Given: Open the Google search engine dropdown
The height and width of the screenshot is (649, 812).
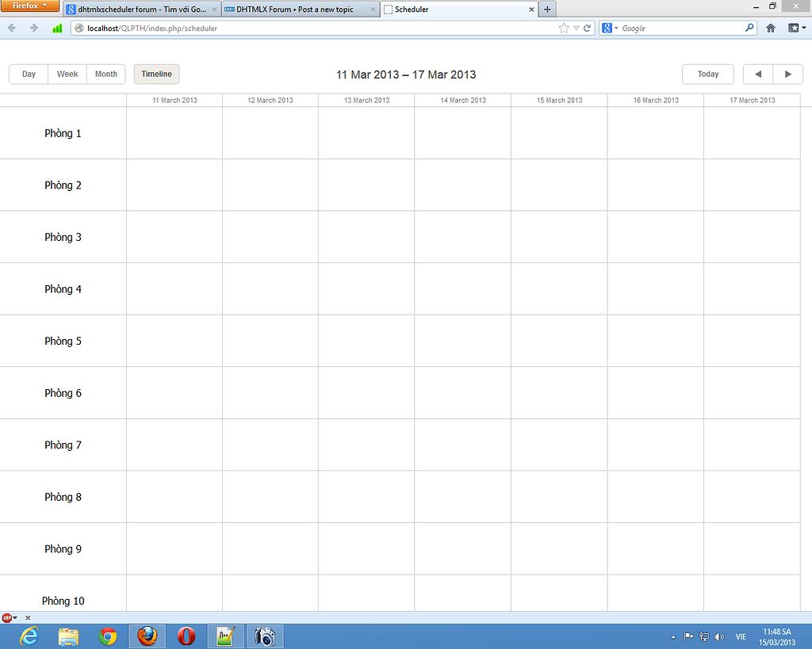Looking at the screenshot, I should [607, 28].
